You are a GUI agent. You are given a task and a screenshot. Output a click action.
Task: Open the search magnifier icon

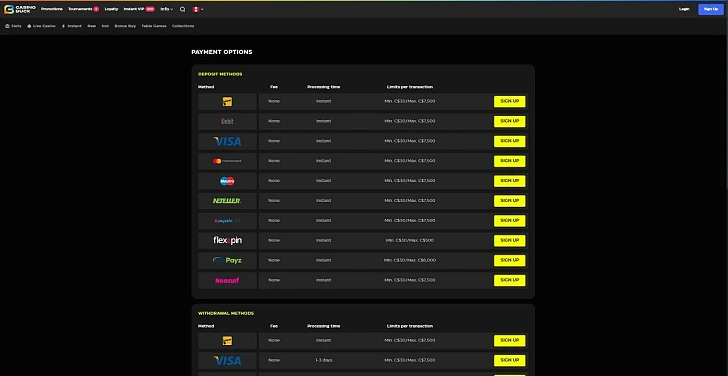click(x=182, y=9)
